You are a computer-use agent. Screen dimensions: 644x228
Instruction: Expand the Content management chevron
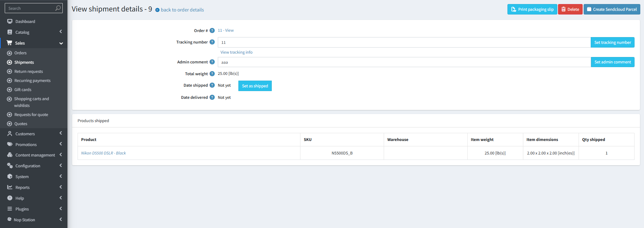(61, 154)
